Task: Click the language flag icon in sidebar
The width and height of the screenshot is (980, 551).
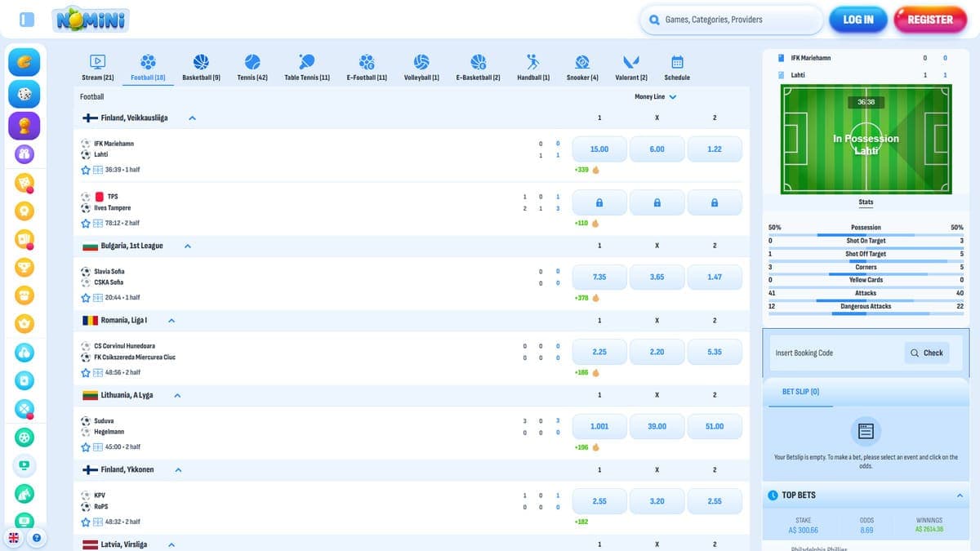Action: 15,538
